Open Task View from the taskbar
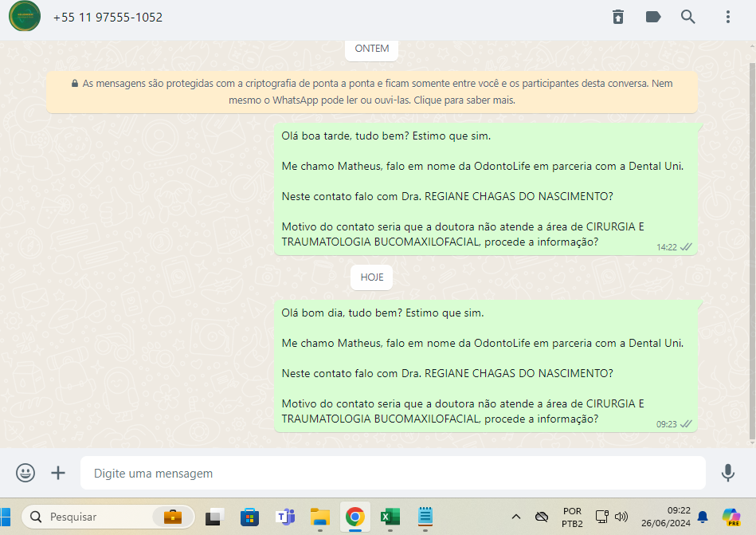756x535 pixels. point(214,517)
